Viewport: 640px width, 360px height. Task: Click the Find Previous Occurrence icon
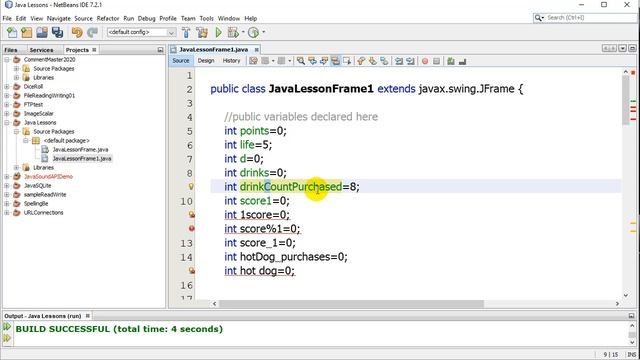point(312,61)
